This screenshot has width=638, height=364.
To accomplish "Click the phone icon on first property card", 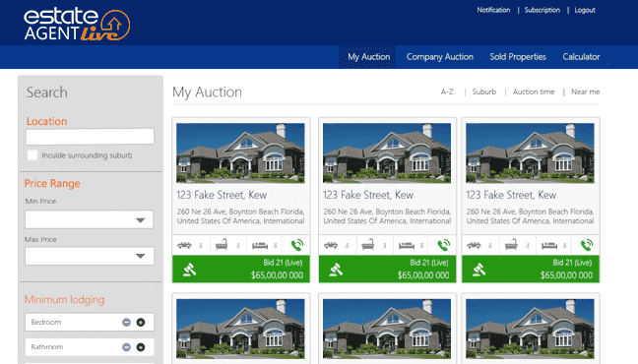I will click(297, 245).
